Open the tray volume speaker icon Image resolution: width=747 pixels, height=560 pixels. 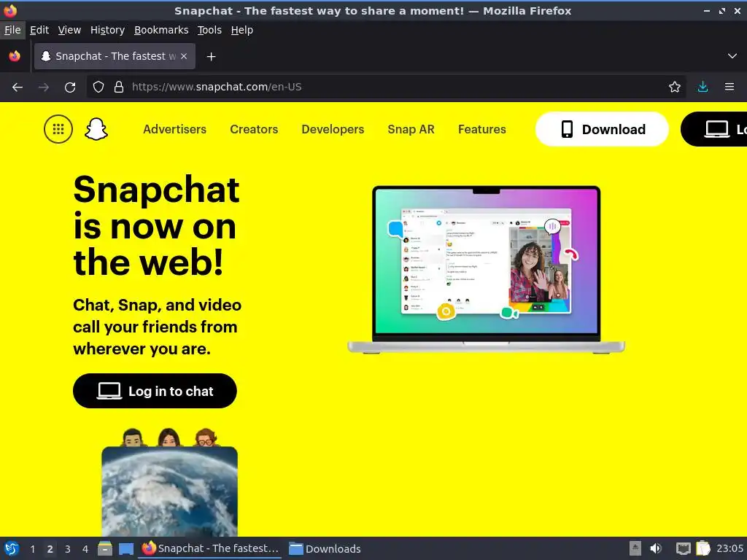656,548
